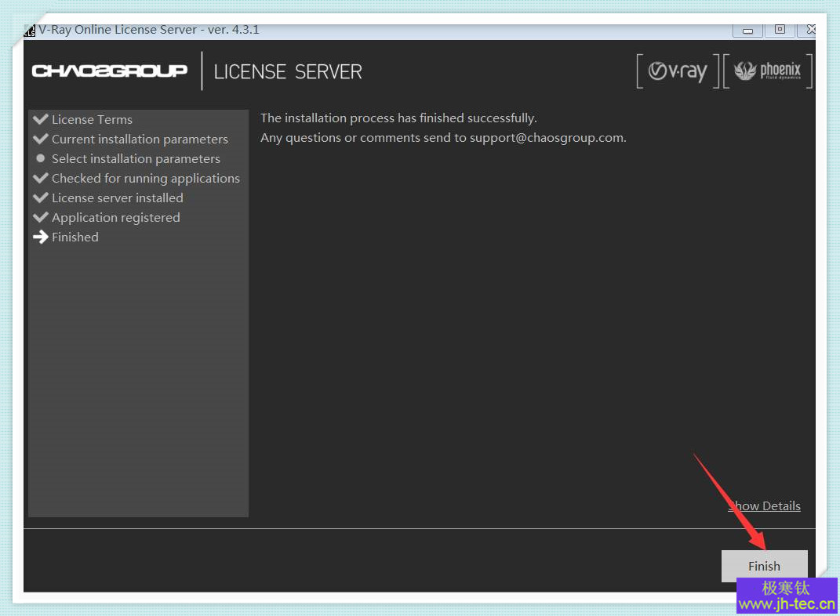Select the 'License Terms' step text
This screenshot has height=616, width=840.
tap(92, 119)
